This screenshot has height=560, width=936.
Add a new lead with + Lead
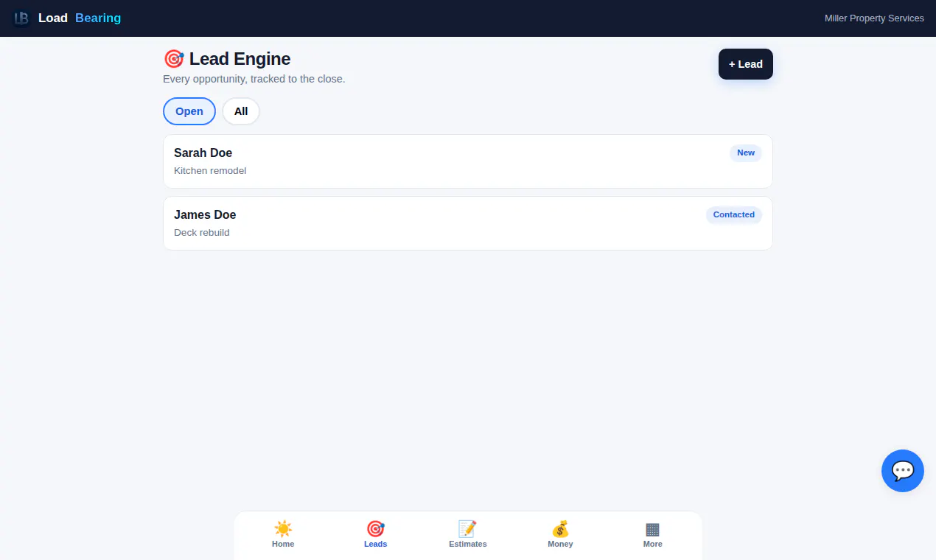point(746,64)
